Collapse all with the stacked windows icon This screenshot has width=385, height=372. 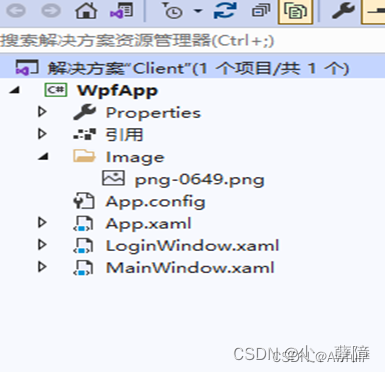(261, 10)
